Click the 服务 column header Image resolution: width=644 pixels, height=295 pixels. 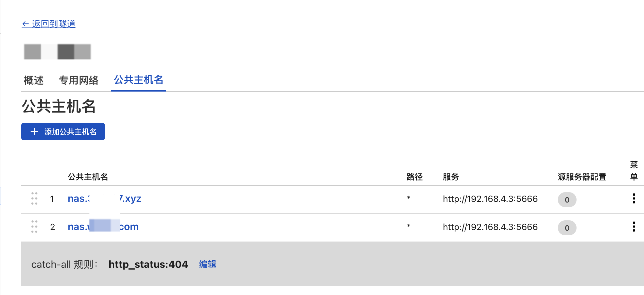pyautogui.click(x=451, y=177)
